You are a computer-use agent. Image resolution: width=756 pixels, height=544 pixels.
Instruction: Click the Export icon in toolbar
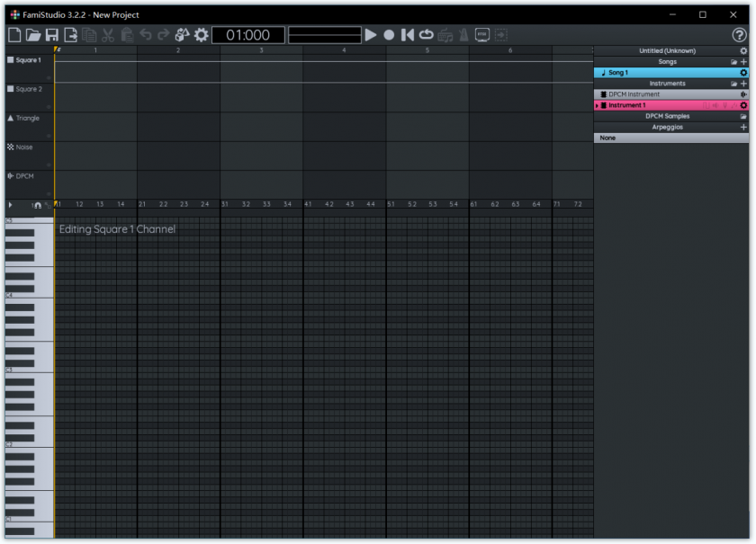tap(71, 35)
